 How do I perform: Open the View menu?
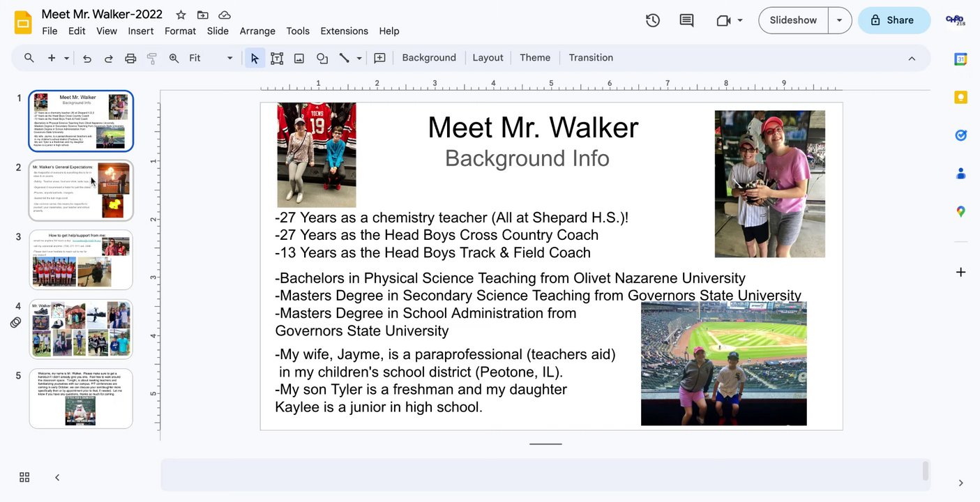click(x=107, y=31)
